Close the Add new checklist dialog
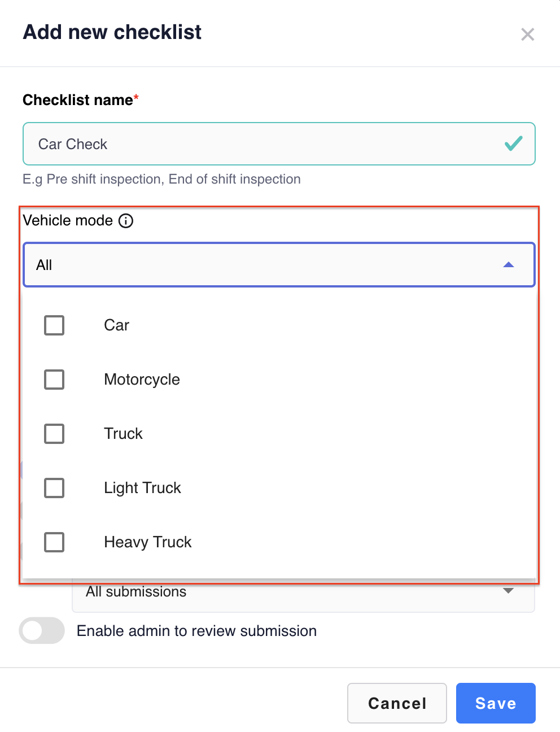 click(x=528, y=34)
